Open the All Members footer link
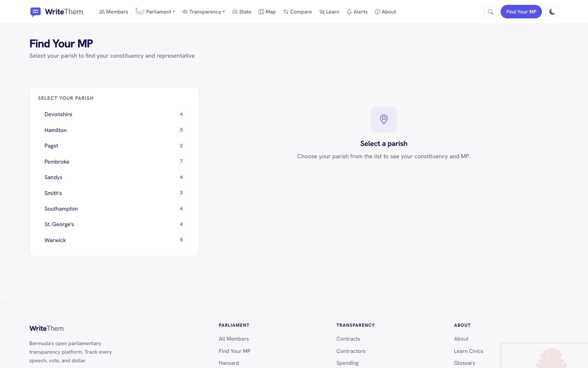Screen dimensions: 588x368 coord(234,339)
